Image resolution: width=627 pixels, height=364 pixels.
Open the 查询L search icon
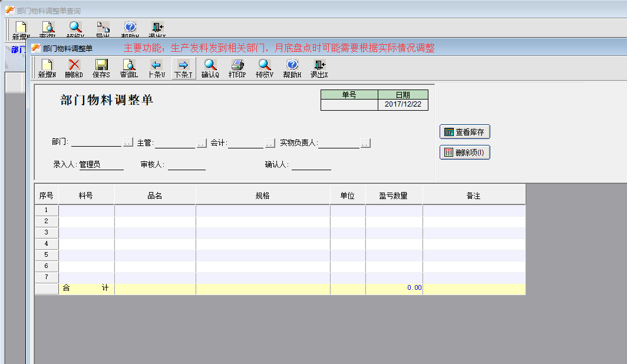(128, 68)
